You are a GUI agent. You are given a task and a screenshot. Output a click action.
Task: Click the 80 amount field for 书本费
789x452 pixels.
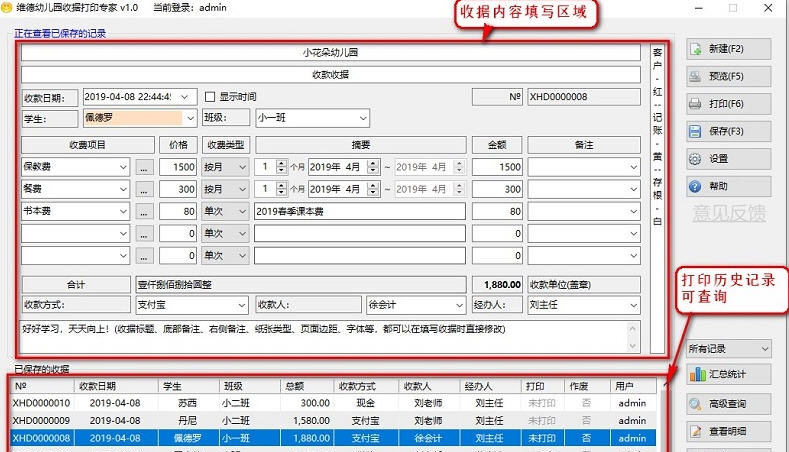[x=497, y=211]
